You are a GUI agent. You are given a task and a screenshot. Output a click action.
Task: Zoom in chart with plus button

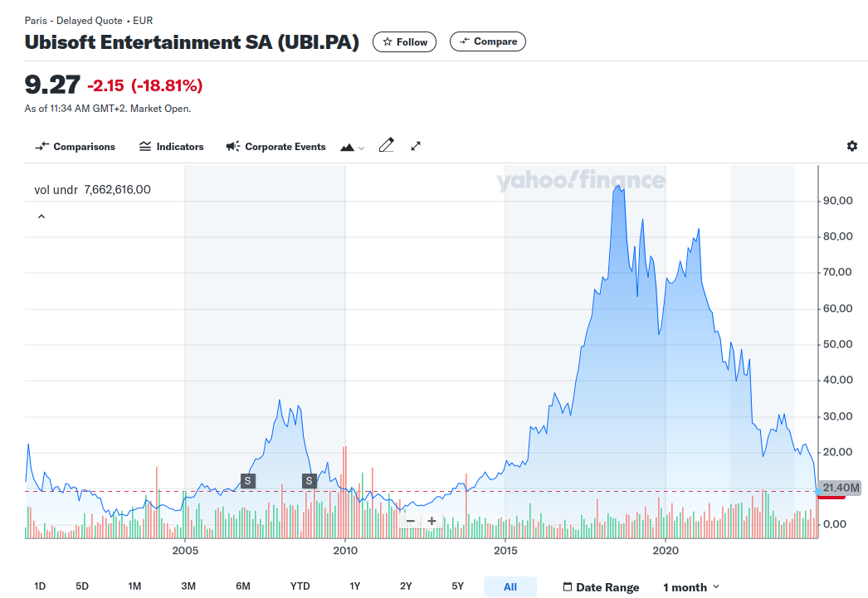click(x=432, y=521)
